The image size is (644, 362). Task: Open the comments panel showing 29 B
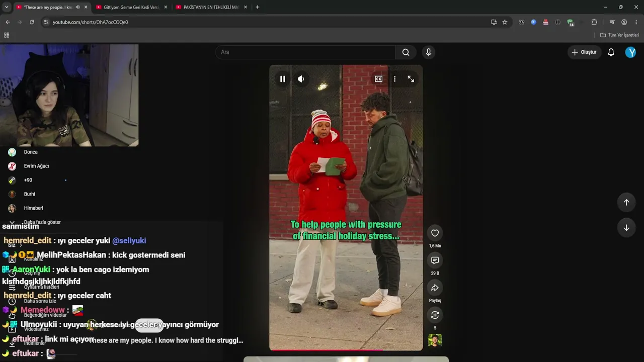point(435,260)
